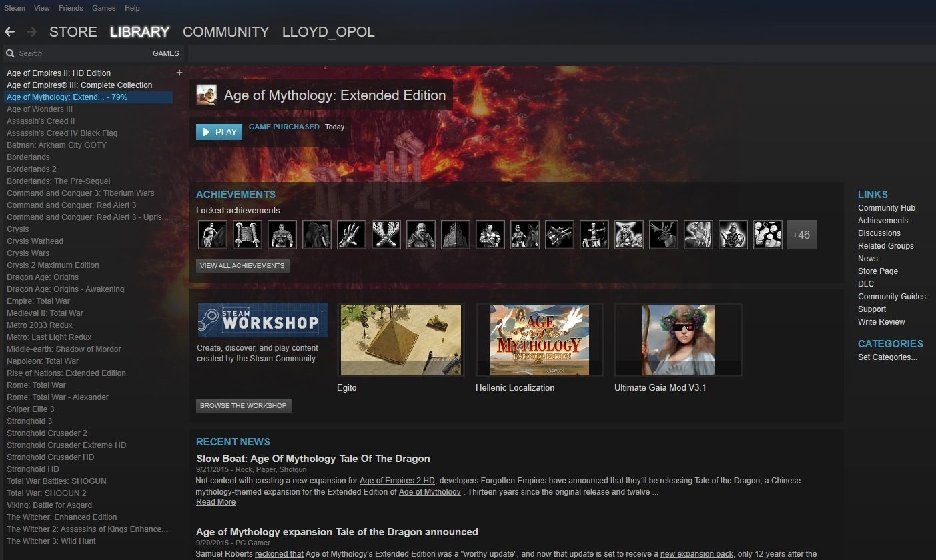Open the crossed flaming torches achievement icon

[x=386, y=235]
